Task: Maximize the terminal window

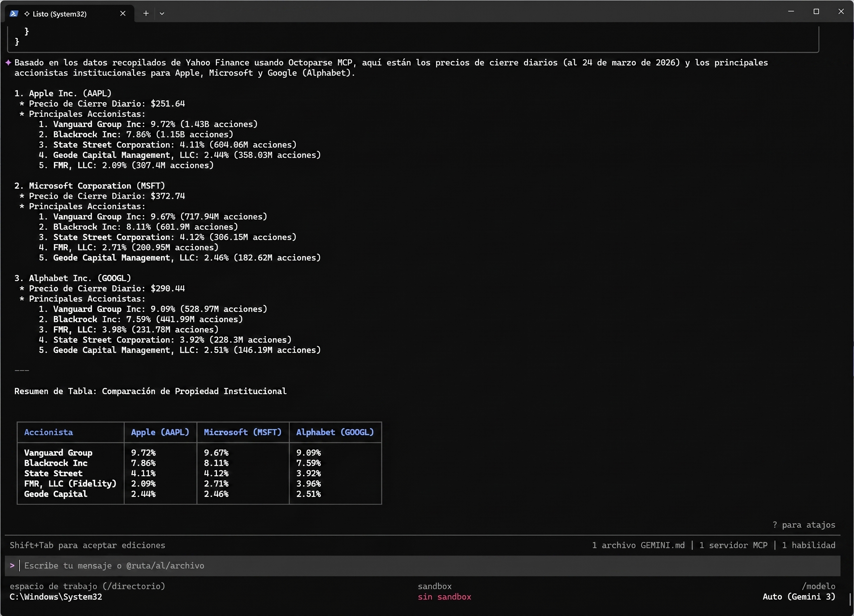Action: click(816, 11)
